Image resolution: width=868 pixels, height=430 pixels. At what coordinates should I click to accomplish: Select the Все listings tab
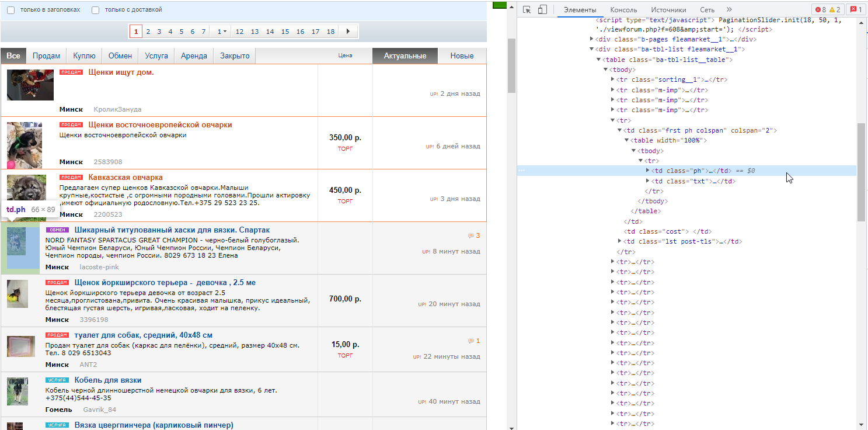click(13, 56)
